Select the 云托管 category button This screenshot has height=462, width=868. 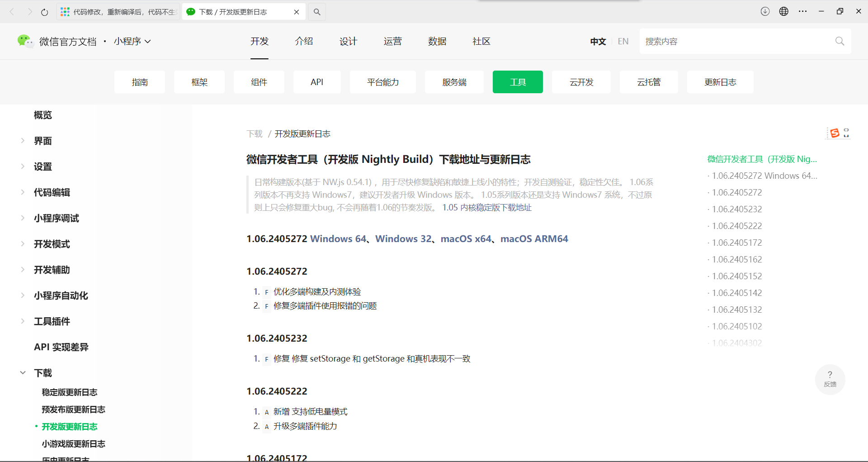pyautogui.click(x=649, y=82)
